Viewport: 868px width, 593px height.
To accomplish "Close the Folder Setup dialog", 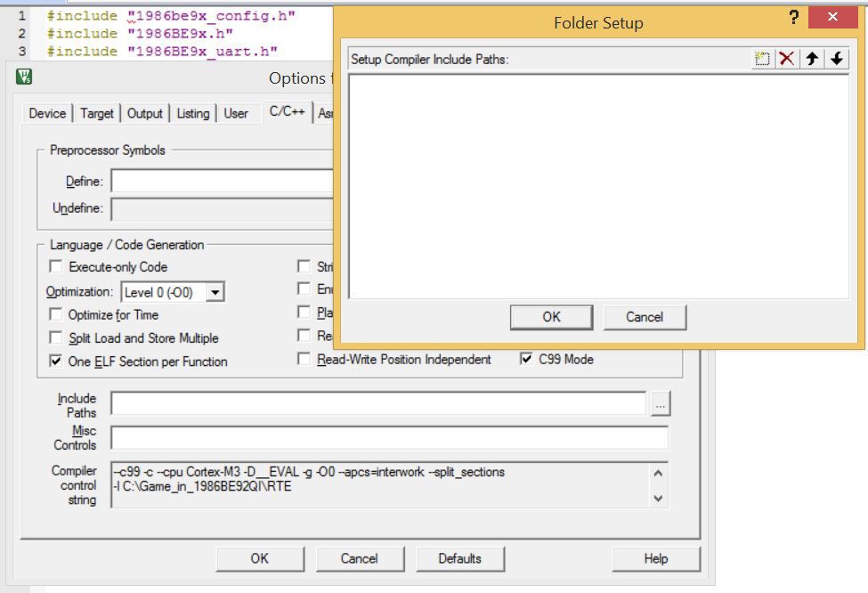I will [832, 17].
